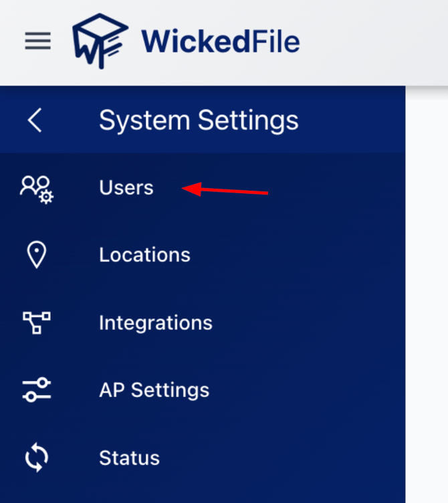Click empty header space right of WickedFile
The image size is (448, 503).
coord(374,41)
